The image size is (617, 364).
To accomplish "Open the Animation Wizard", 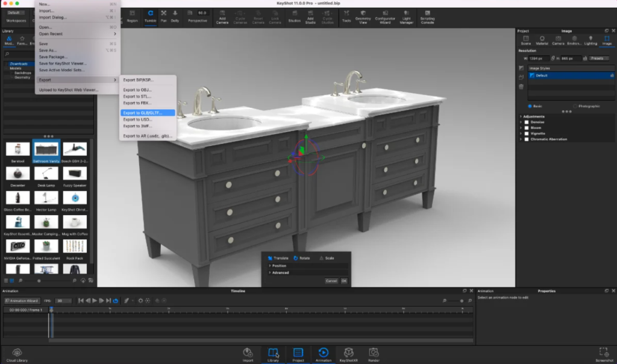I will tap(22, 301).
